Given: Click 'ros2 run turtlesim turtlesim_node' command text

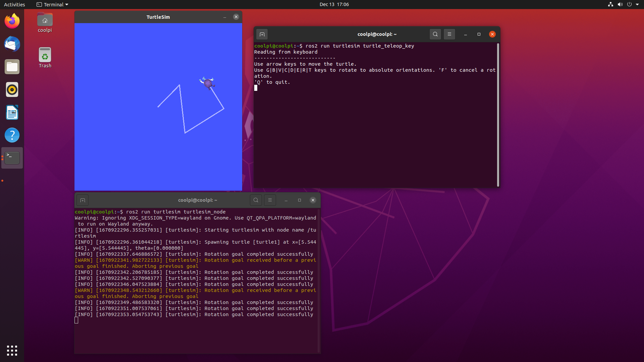Looking at the screenshot, I should [176, 212].
